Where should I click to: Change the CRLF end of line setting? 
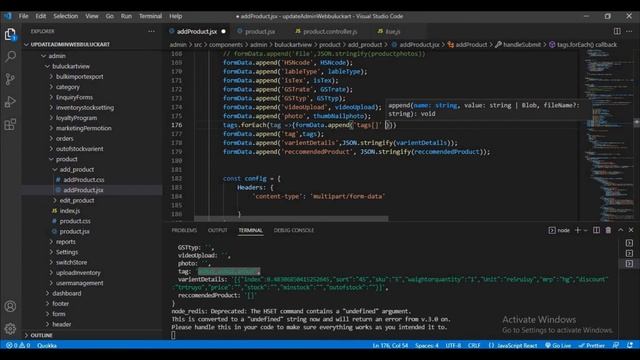click(x=474, y=345)
